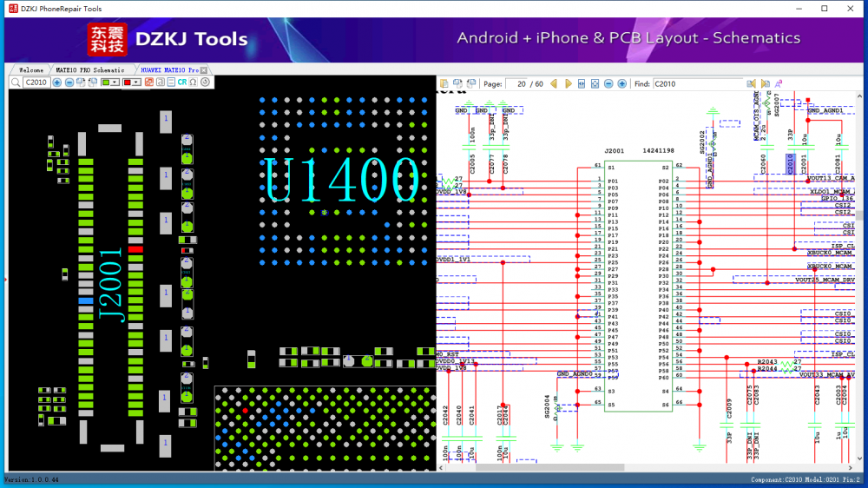Click zoom out icon on PCB layout toolbar
This screenshot has height=488, width=868.
pos(69,82)
